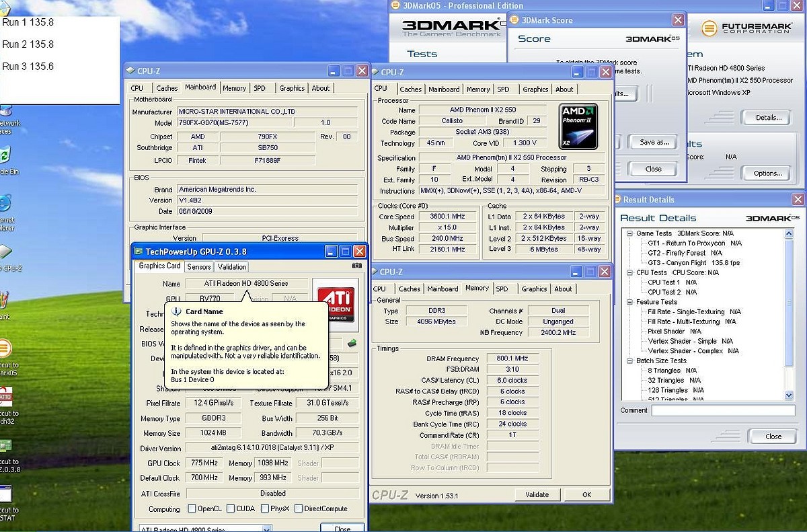This screenshot has height=532, width=807.
Task: Click the Save as... button in 3DMark Score
Action: click(x=654, y=143)
